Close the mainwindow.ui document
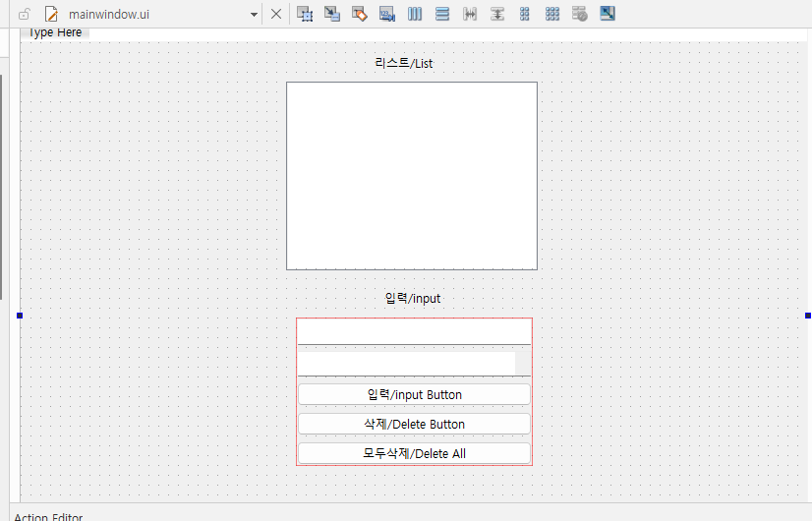812x521 pixels. (276, 14)
